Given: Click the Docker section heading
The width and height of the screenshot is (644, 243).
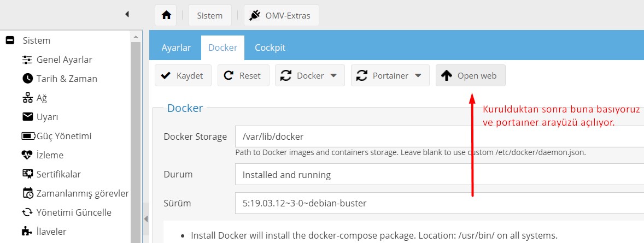Looking at the screenshot, I should [185, 108].
